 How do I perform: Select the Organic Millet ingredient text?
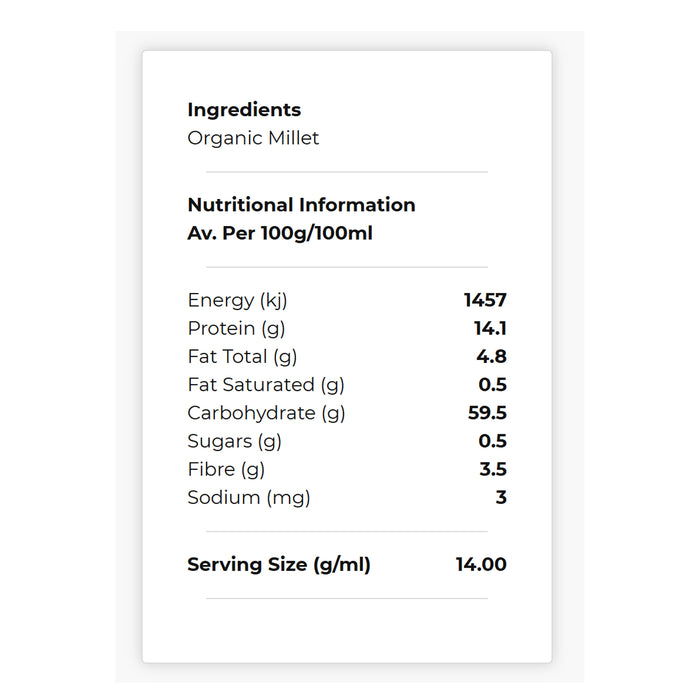coord(253,138)
